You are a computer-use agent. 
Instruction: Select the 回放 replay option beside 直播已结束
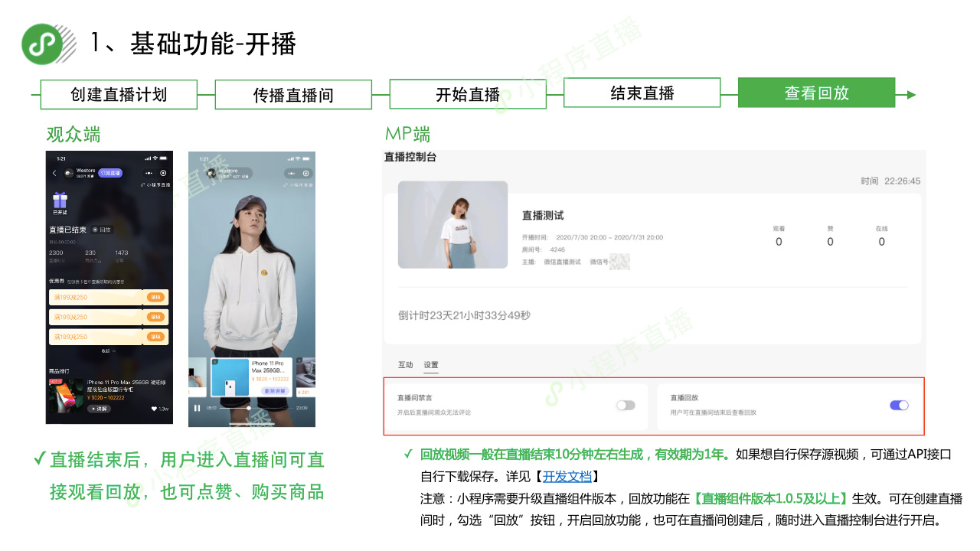[x=102, y=230]
